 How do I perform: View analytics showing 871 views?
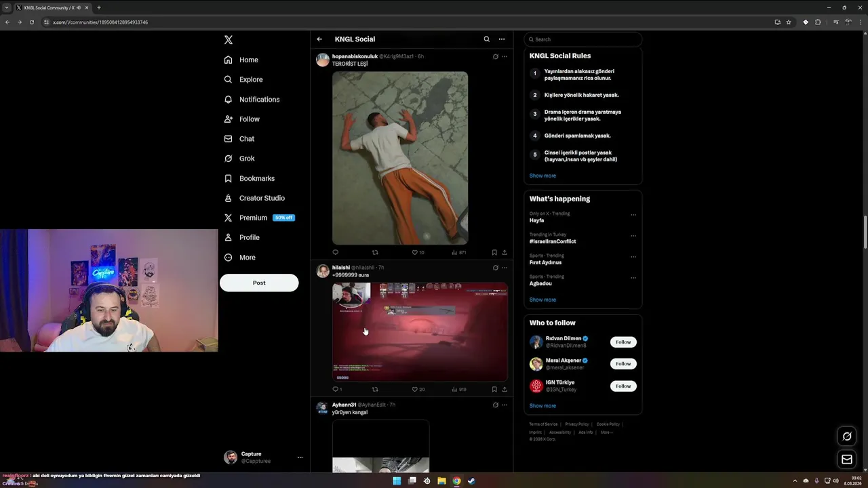click(458, 252)
